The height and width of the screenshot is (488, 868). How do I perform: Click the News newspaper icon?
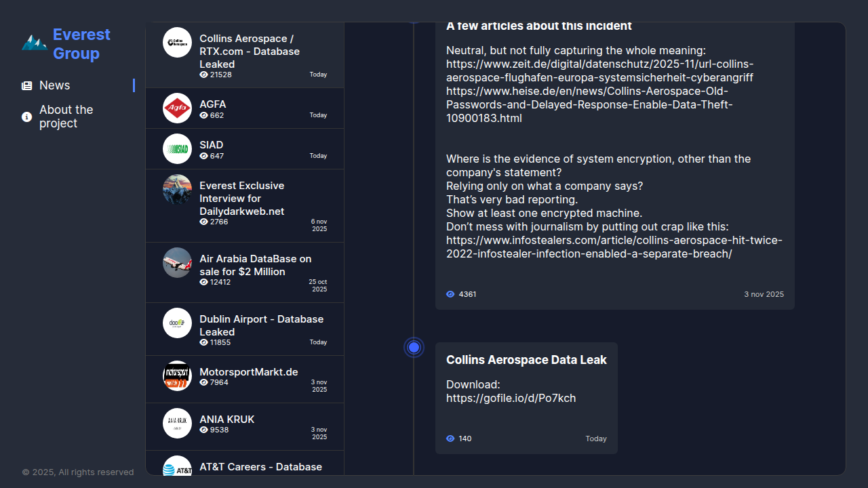click(27, 86)
